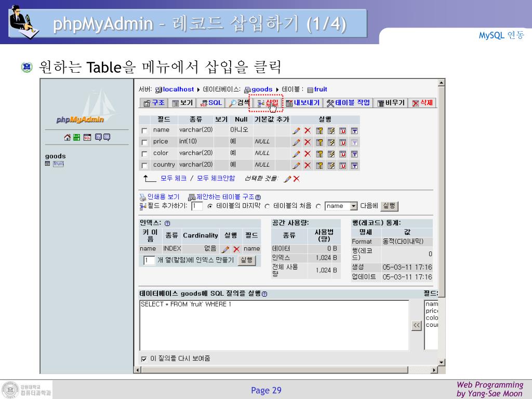Click vertical scrollbar up arrow

(x=441, y=83)
